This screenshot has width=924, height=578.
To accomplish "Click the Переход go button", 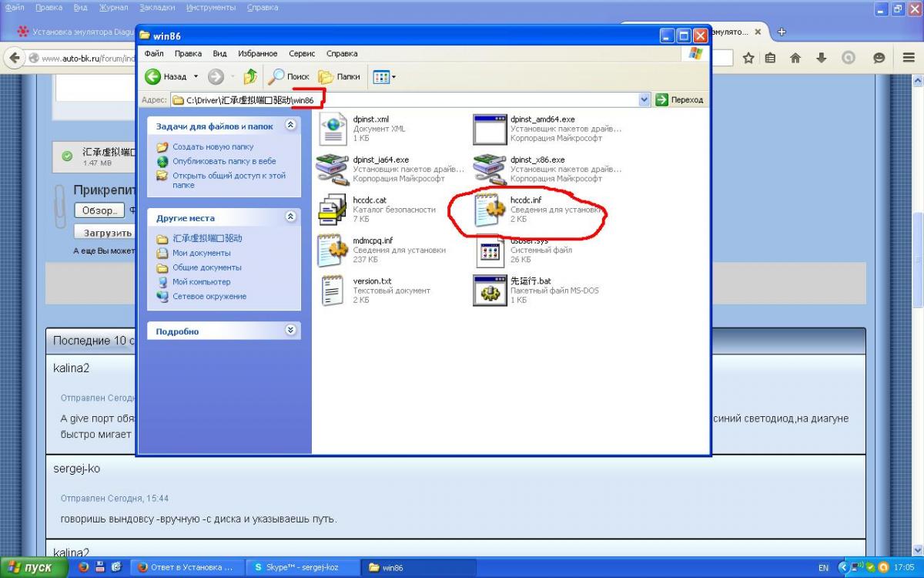I will (679, 99).
